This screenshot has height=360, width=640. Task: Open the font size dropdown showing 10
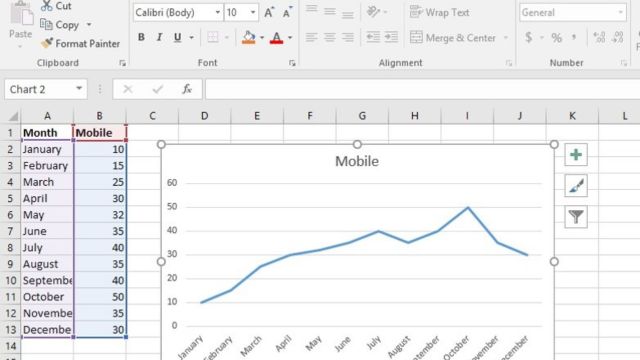tap(253, 13)
